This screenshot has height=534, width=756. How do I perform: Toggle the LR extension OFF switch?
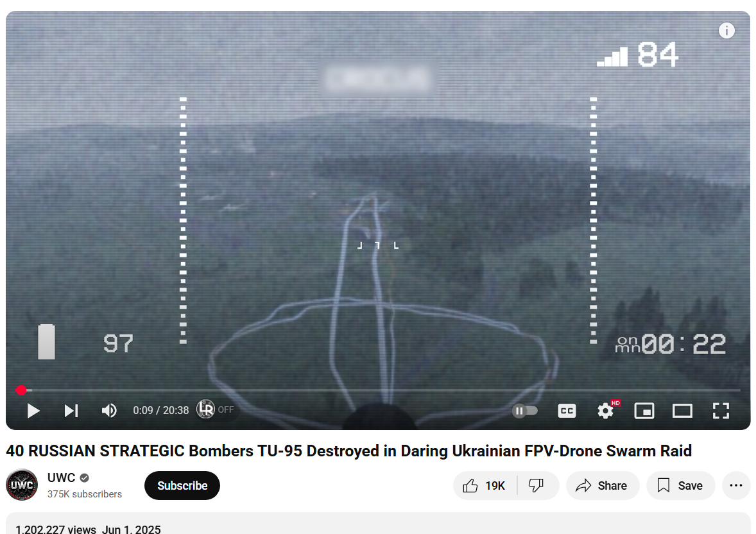coord(216,409)
